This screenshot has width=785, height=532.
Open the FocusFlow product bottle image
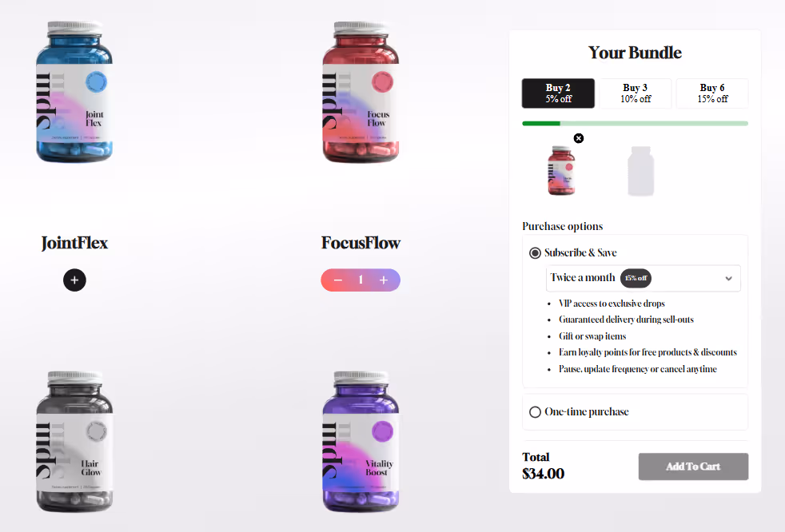(361, 92)
